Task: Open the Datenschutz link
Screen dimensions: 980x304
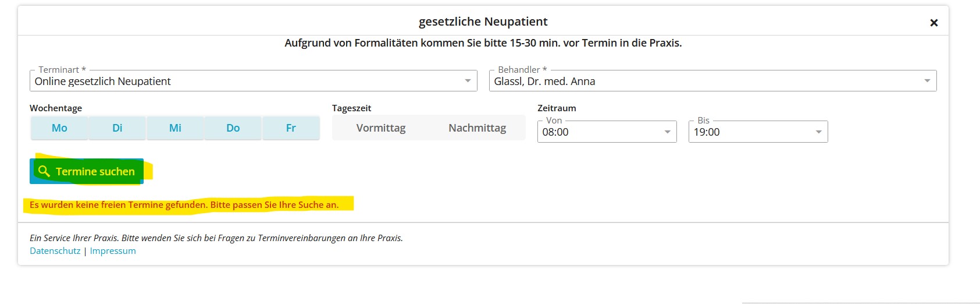Action: click(x=55, y=251)
